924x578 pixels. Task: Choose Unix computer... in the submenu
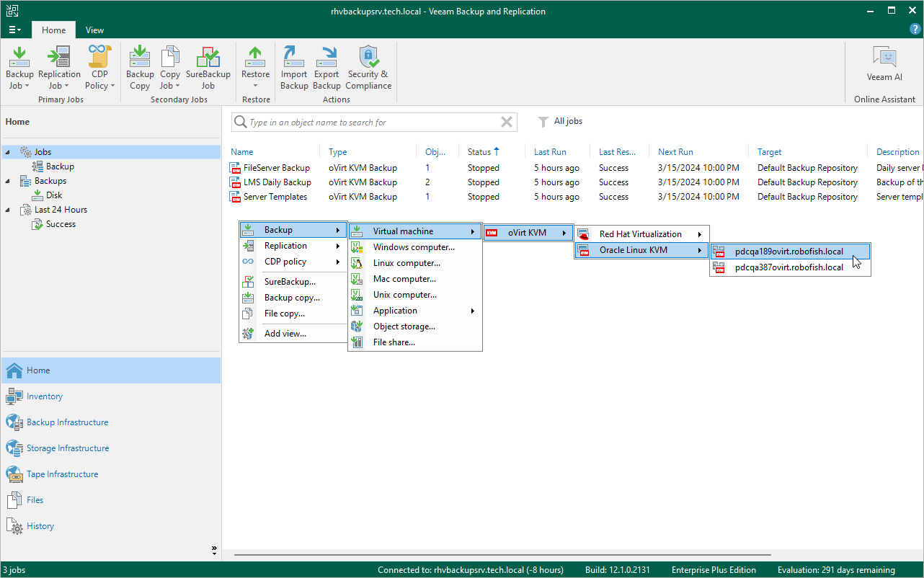tap(415, 295)
